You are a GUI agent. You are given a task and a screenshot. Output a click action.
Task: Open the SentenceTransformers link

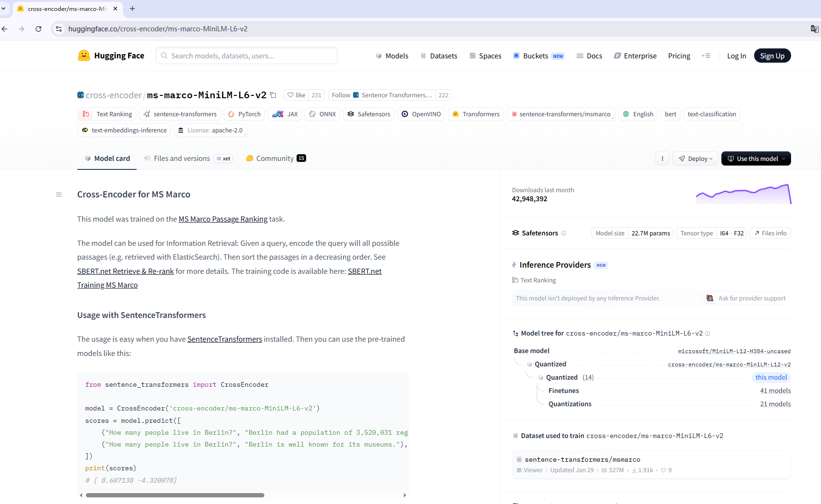(224, 339)
